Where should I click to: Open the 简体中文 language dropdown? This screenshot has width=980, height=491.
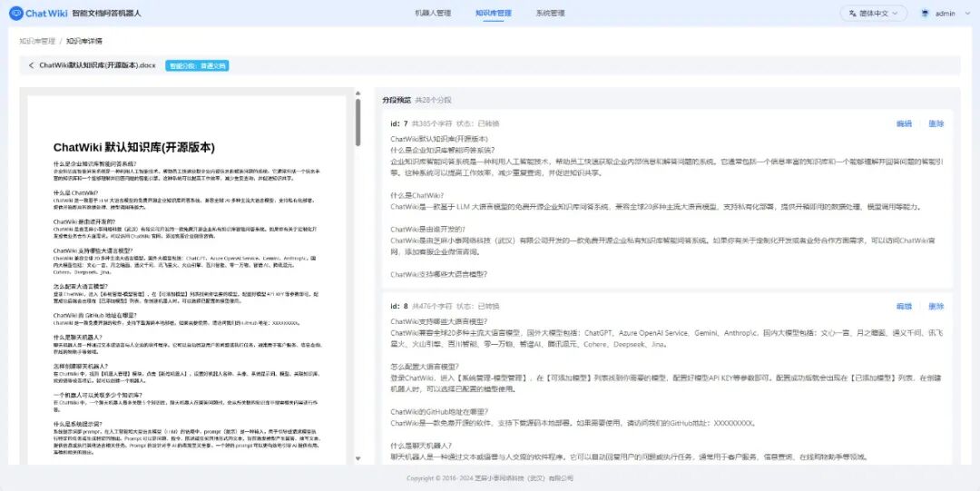click(873, 13)
